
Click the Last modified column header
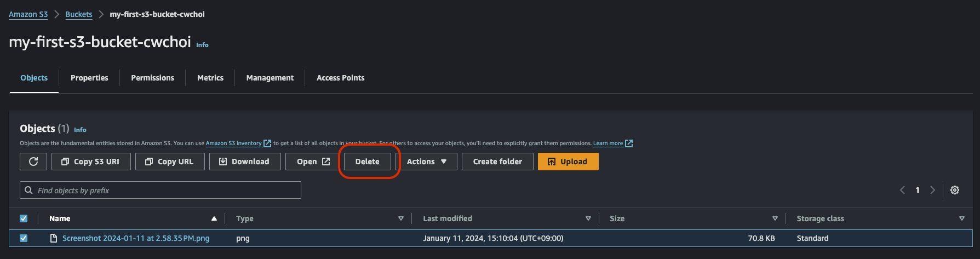[x=448, y=218]
